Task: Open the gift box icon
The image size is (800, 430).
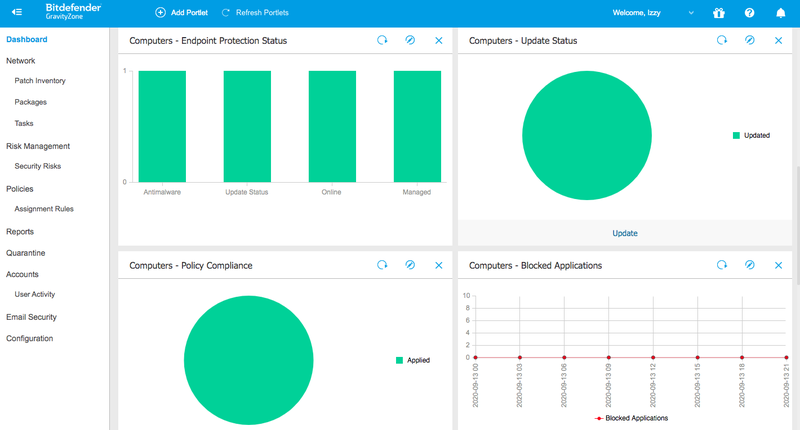Action: (x=719, y=13)
